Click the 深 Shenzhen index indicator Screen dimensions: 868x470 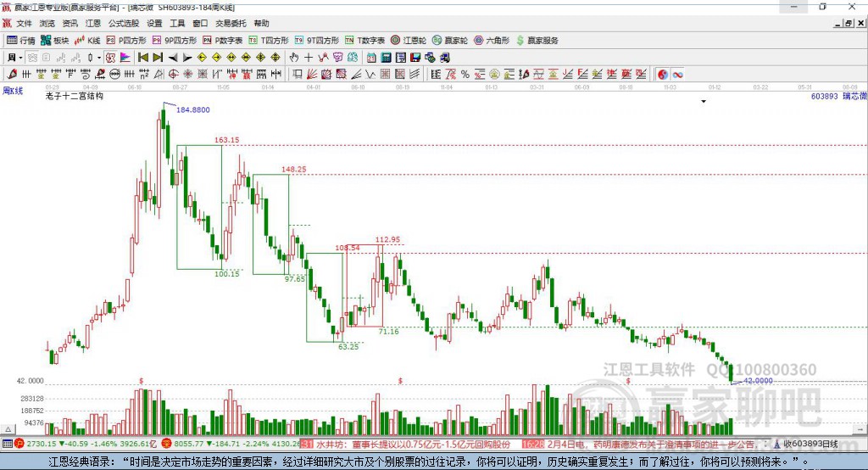167,444
